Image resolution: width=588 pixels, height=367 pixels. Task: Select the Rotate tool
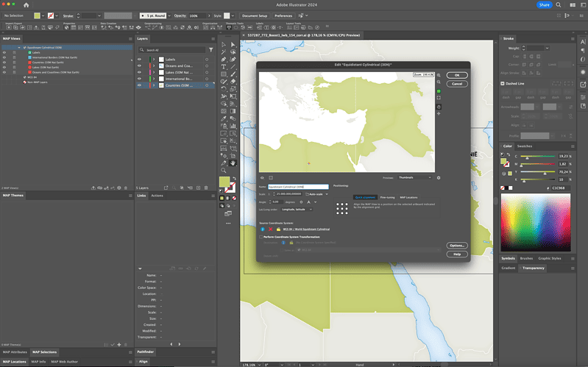[x=224, y=89]
